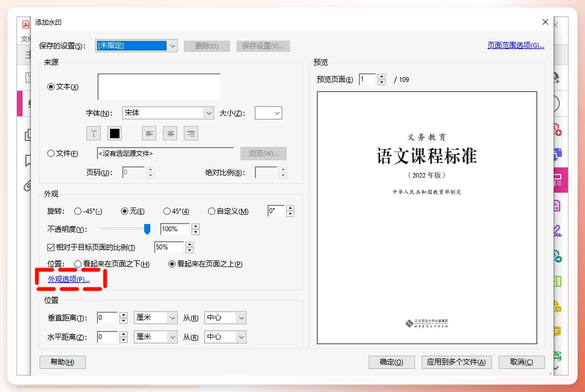Click the 预览页面 number field
This screenshot has width=585, height=392.
(x=368, y=79)
